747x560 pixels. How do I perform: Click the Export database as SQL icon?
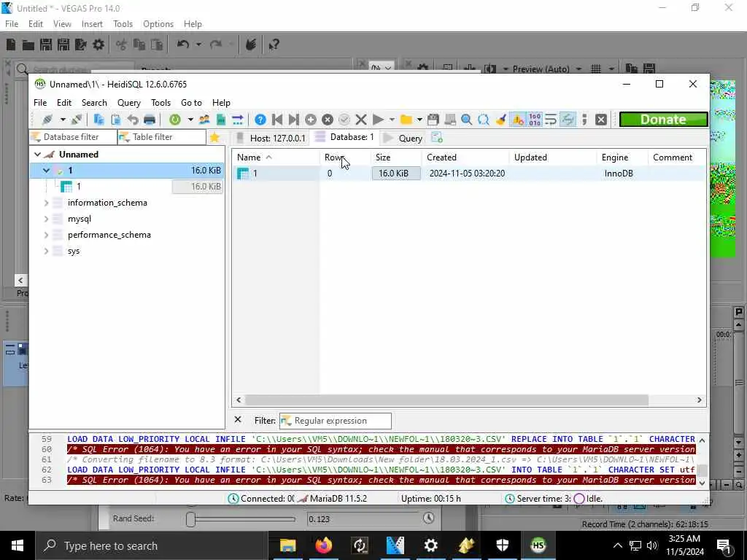click(x=237, y=120)
